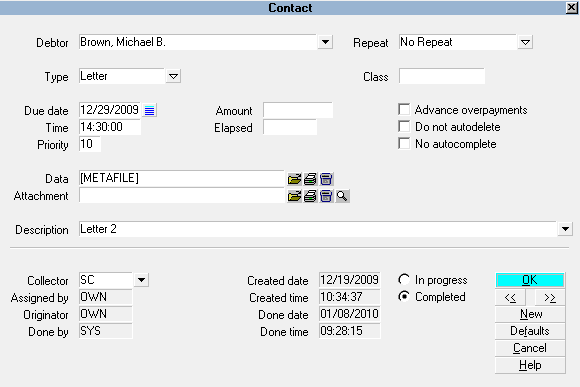Enable Advance overpayments checkbox

tap(404, 110)
